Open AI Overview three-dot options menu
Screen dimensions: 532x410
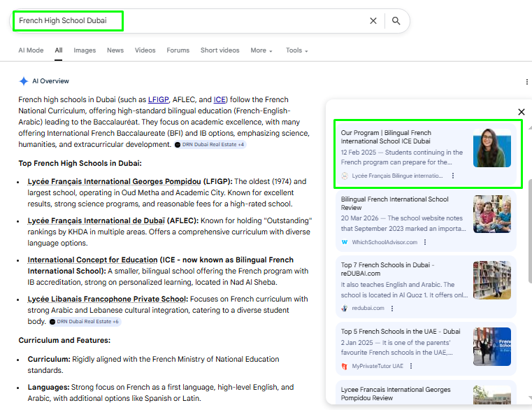[526, 82]
